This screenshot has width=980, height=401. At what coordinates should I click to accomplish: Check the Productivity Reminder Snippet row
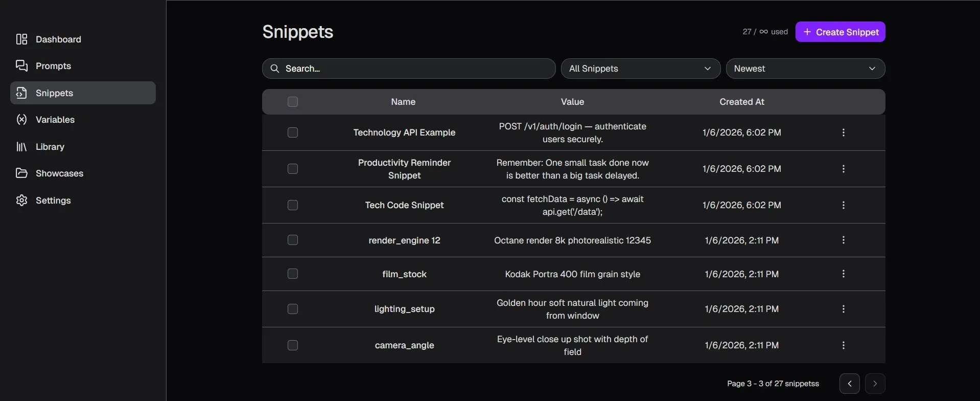293,169
